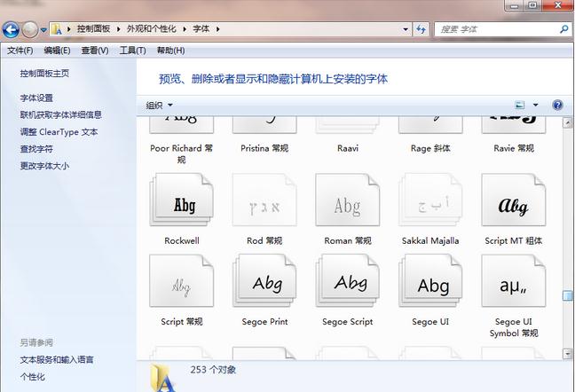575x392 pixels.
Task: Select the Roman 常规 font icon
Action: tap(347, 200)
